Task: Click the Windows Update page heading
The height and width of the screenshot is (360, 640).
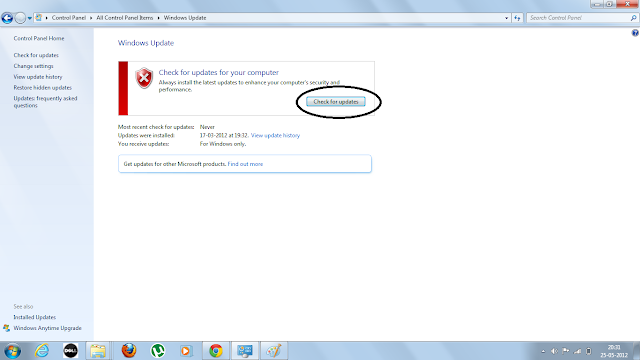Action: [146, 43]
